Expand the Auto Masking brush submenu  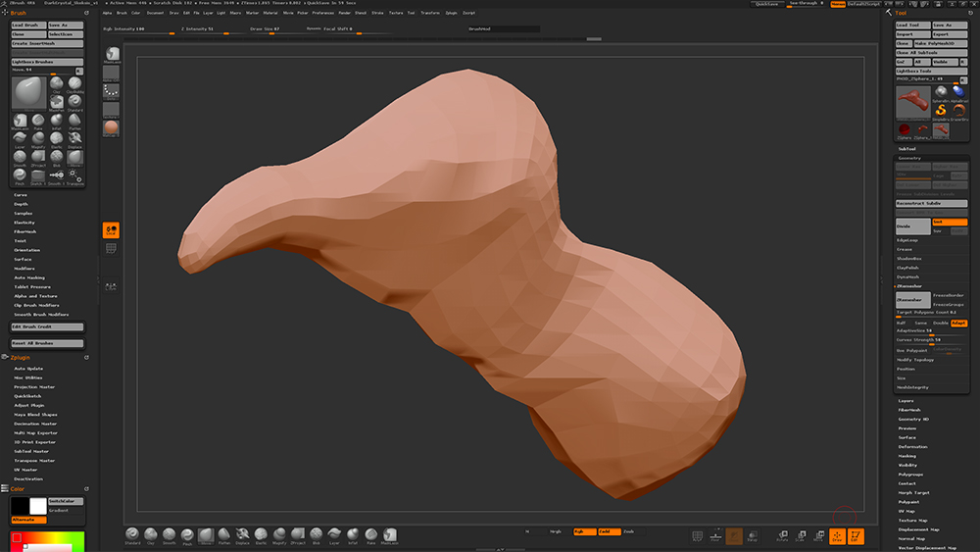coord(29,277)
